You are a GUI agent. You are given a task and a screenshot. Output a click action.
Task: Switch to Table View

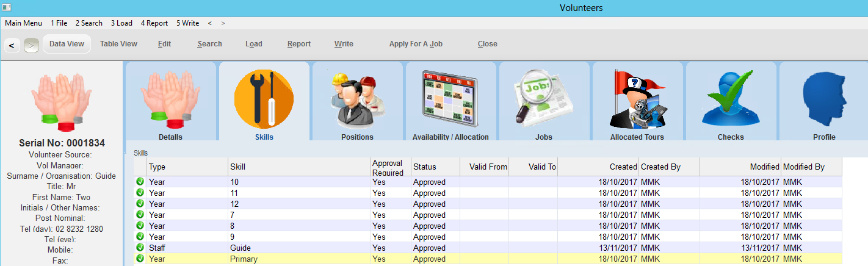point(118,44)
